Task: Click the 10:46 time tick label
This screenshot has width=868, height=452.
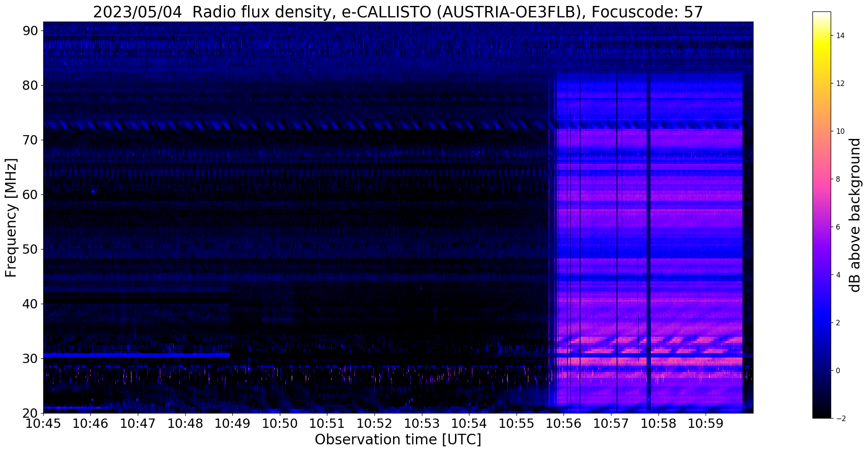Action: pos(90,424)
